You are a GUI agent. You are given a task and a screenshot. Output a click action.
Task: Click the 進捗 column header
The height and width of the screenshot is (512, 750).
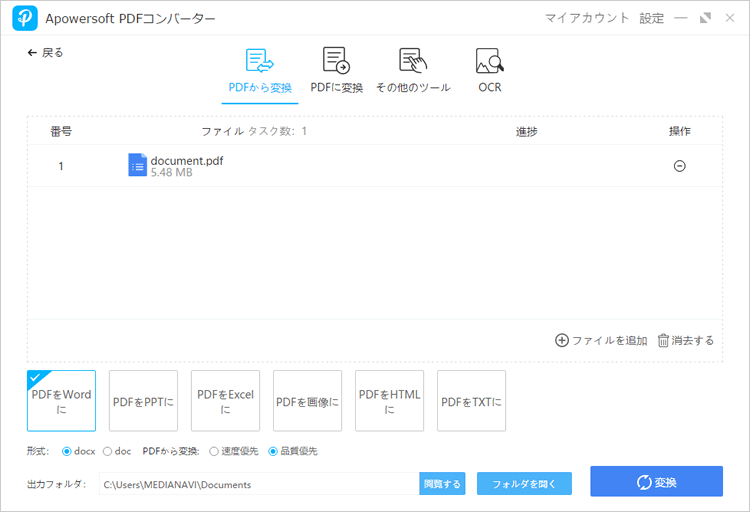click(526, 131)
